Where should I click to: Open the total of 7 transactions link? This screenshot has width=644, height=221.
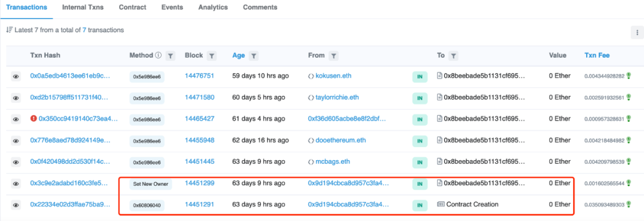(85, 30)
